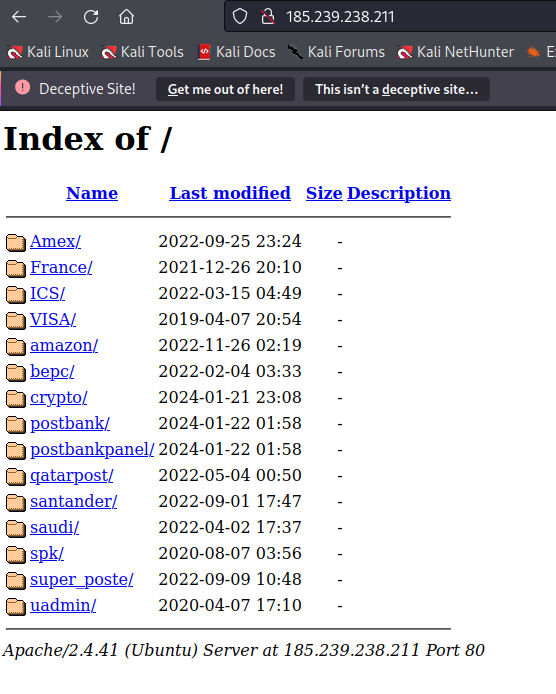Open the saudi/ directory link
The image size is (556, 694).
coord(54,528)
